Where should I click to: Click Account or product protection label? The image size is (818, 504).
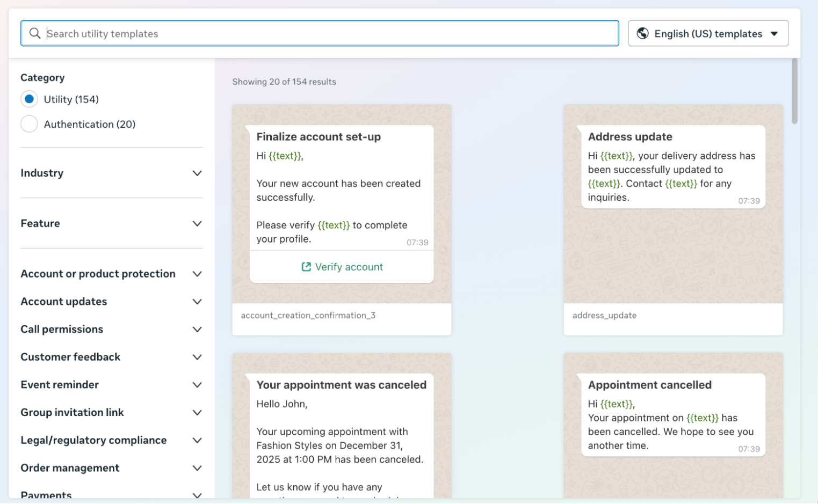pyautogui.click(x=98, y=274)
